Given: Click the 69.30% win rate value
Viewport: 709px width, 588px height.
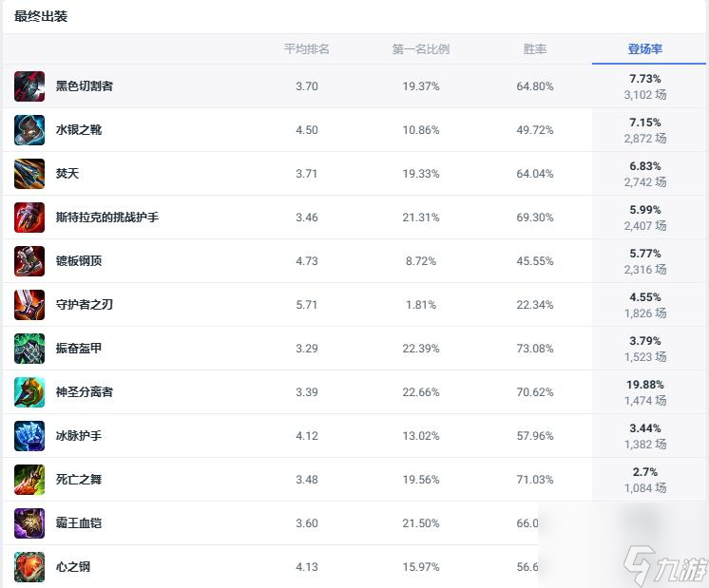Looking at the screenshot, I should (535, 218).
